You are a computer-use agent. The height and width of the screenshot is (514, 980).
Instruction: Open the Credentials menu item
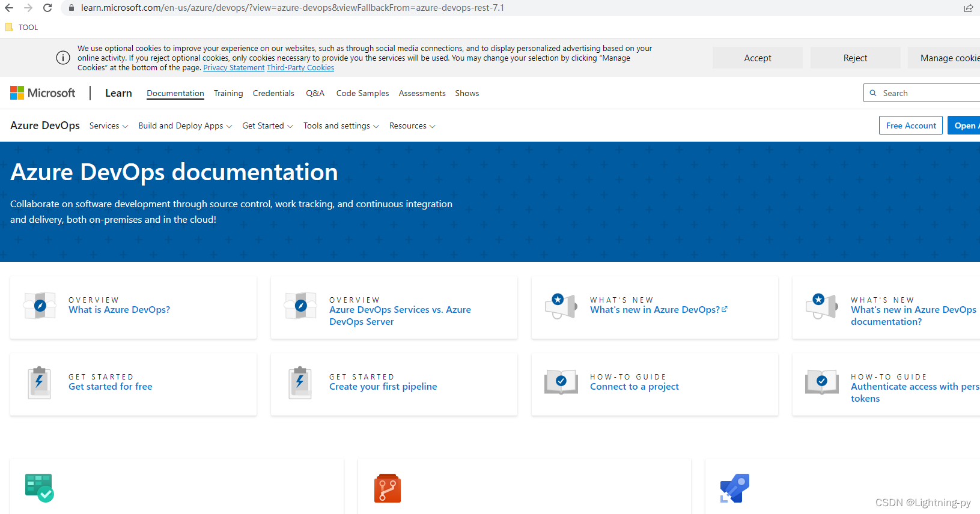273,93
